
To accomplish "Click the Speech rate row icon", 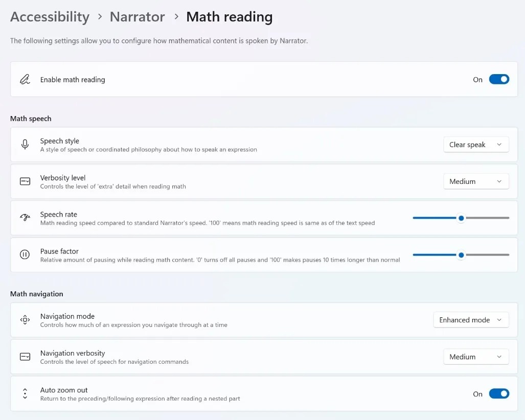I will [25, 218].
